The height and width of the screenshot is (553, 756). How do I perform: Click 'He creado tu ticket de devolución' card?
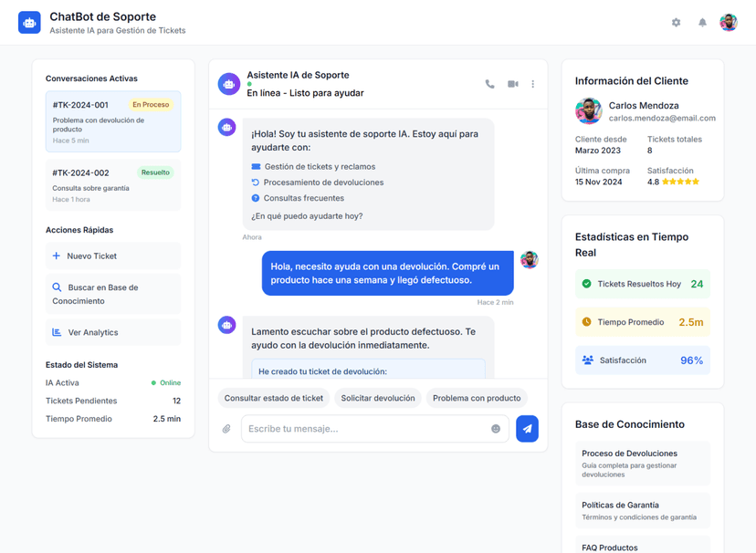click(368, 369)
